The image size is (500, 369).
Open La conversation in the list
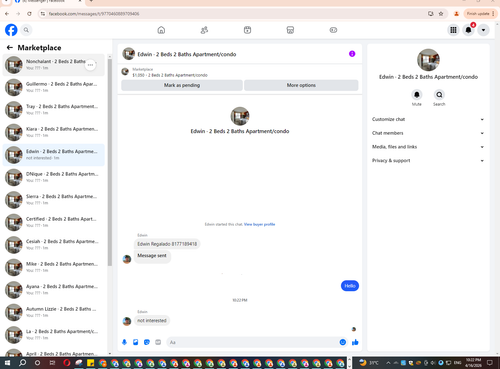click(54, 335)
